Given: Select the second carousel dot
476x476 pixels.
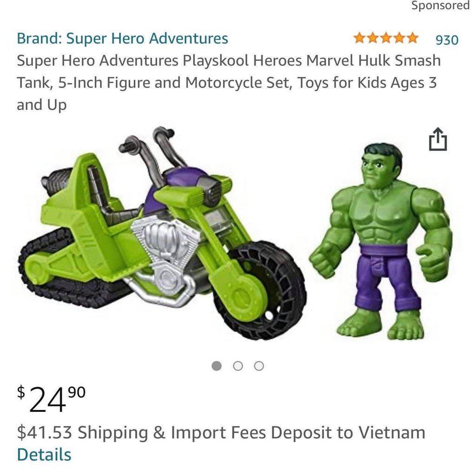Looking at the screenshot, I should click(x=238, y=366).
